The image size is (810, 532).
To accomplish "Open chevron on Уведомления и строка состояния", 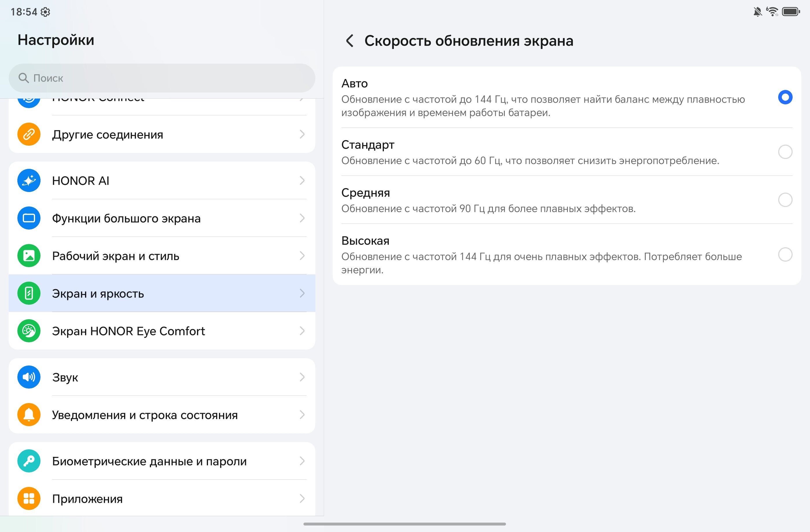I will tap(302, 415).
